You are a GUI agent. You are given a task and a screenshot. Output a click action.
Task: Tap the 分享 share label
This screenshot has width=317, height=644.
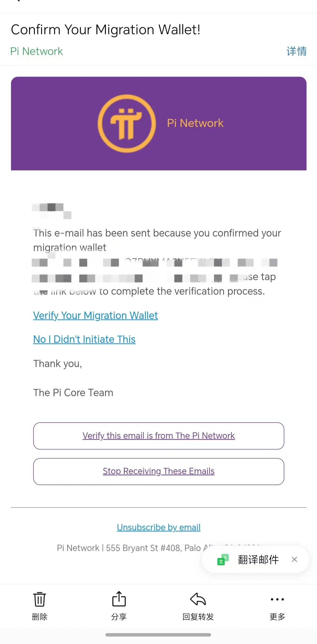[x=119, y=617]
